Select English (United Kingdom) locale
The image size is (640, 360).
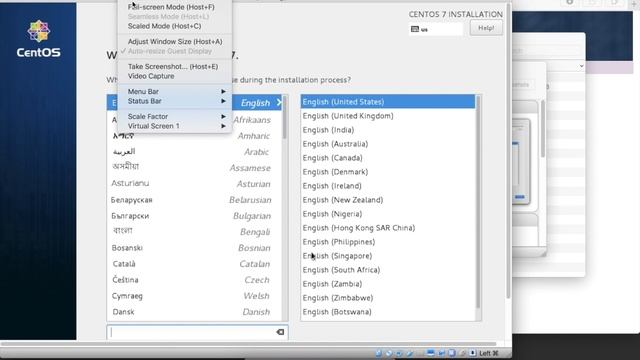pyautogui.click(x=388, y=116)
